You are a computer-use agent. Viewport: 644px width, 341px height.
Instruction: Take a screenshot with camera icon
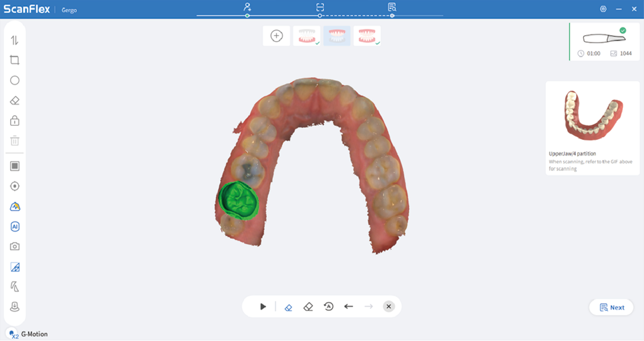click(15, 246)
